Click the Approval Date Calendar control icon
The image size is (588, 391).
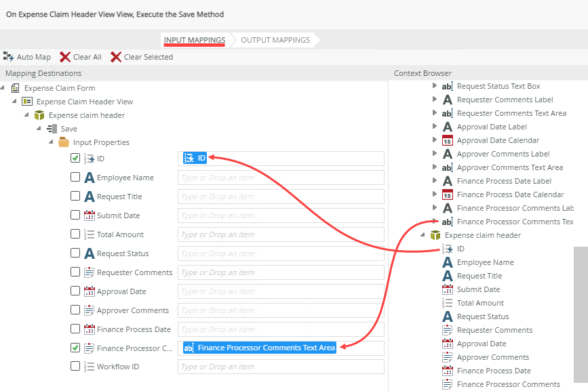point(447,140)
